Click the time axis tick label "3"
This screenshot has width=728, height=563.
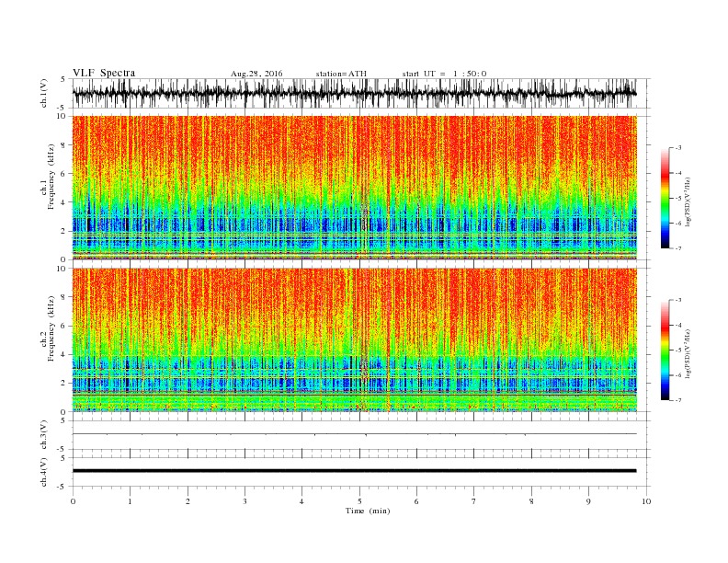pos(245,501)
